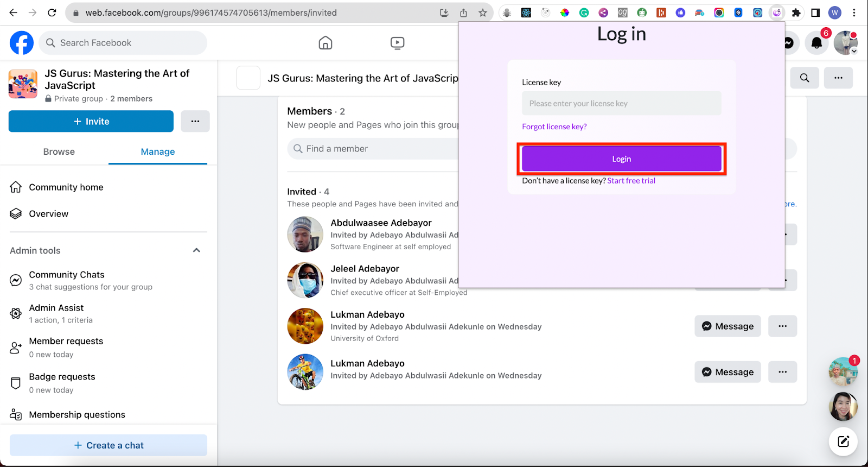Click Create a chat button
The image size is (868, 467).
[108, 445]
